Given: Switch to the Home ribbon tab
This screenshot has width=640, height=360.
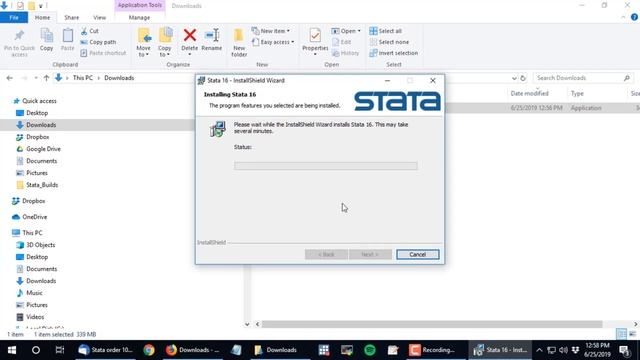Looking at the screenshot, I should click(x=42, y=18).
